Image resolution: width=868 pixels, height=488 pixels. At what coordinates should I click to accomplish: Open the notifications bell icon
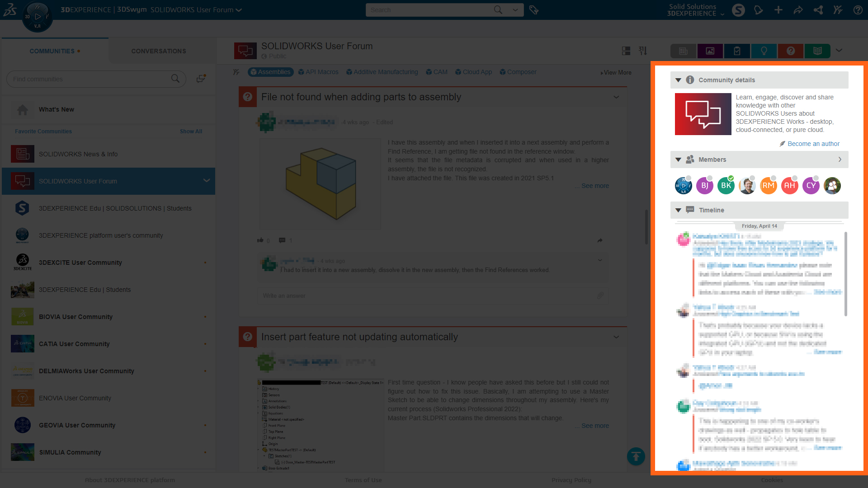[x=758, y=10]
